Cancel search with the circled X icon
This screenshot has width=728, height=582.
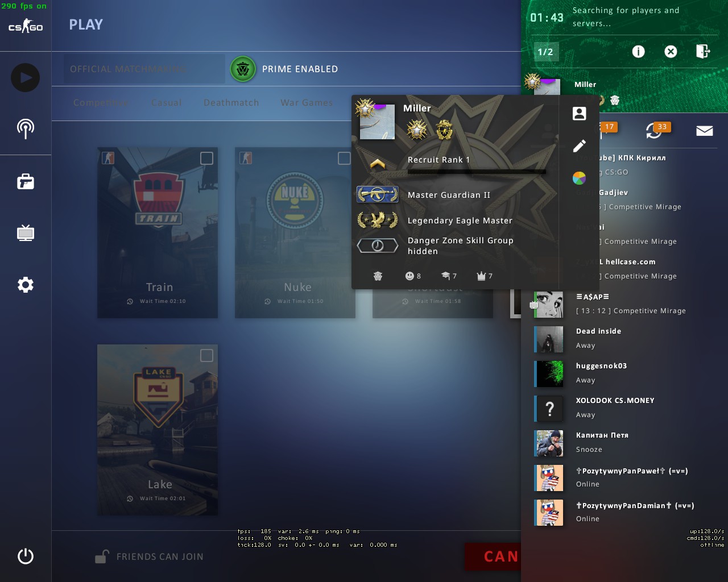pyautogui.click(x=671, y=52)
